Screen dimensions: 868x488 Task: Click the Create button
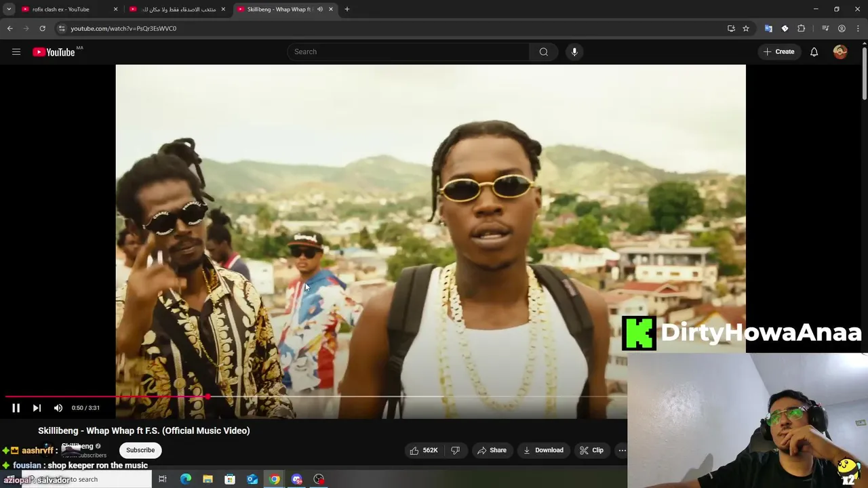click(x=778, y=52)
